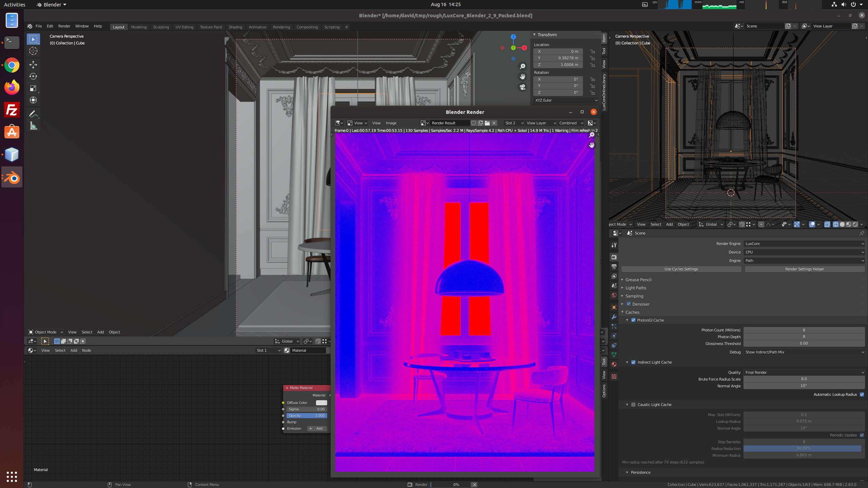The height and width of the screenshot is (488, 868).
Task: Click the Diffuse Color swatch
Action: (321, 403)
